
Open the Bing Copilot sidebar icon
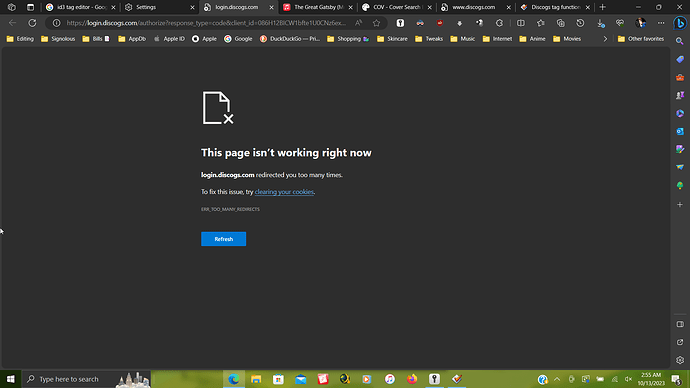(680, 23)
